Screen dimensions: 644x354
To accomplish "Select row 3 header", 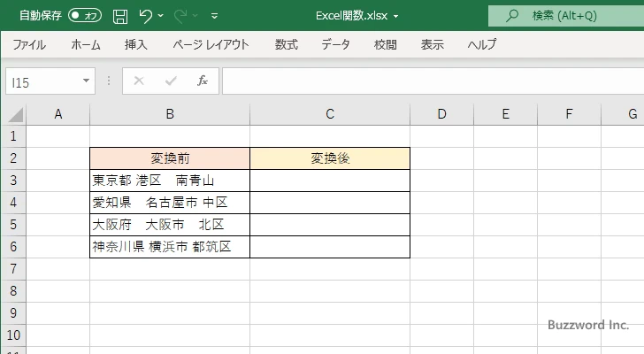I will 13,181.
